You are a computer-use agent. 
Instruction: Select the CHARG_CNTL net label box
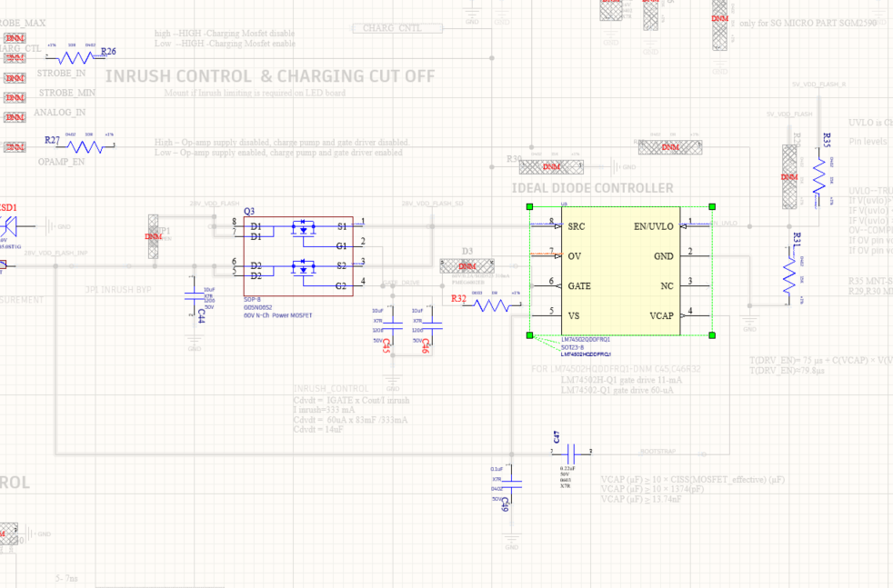[397, 28]
